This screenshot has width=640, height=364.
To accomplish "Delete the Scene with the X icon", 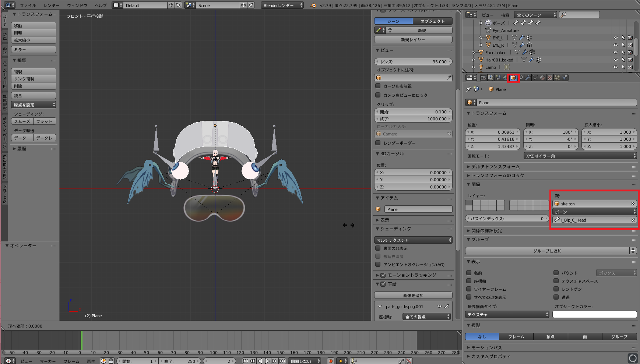I will (251, 5).
